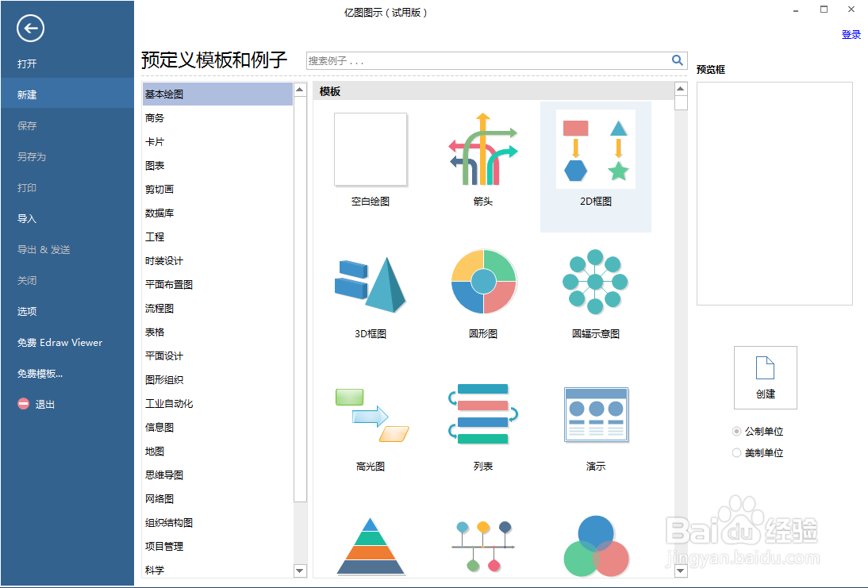
Task: Select the 组织结构图 category
Action: click(x=217, y=523)
